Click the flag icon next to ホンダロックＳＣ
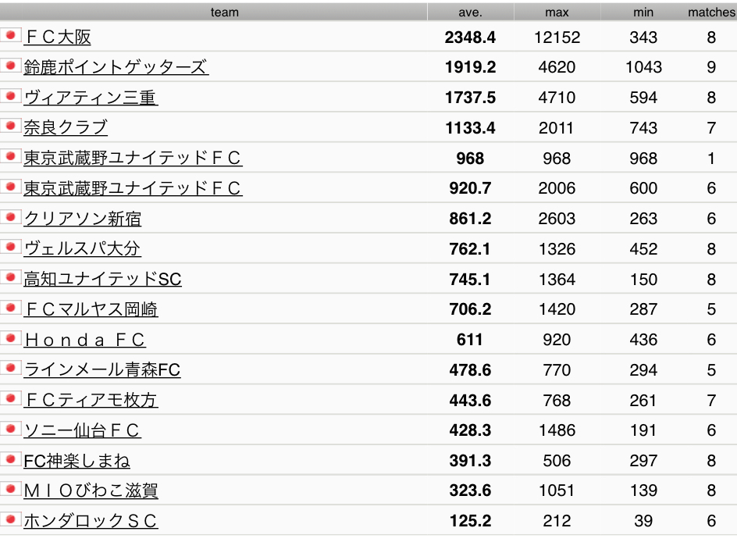737x560 pixels. point(10,519)
